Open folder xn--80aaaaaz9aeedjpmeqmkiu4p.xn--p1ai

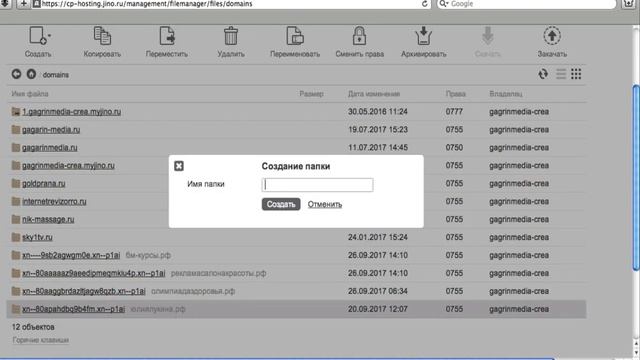point(93,273)
